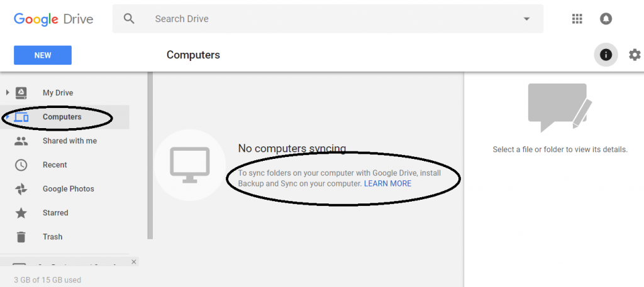
Task: Click the Select a file or folder message
Action: [x=560, y=149]
